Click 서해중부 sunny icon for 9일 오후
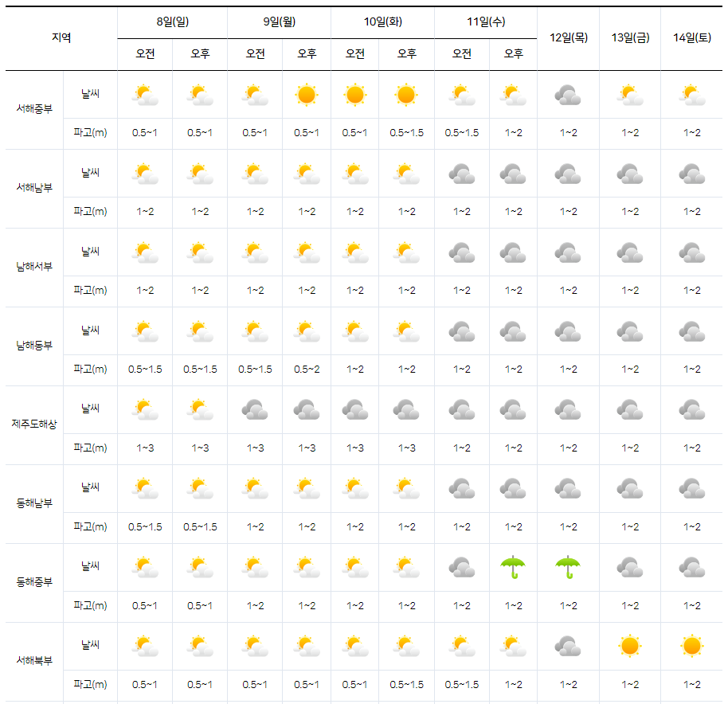This screenshot has width=728, height=704. [307, 95]
